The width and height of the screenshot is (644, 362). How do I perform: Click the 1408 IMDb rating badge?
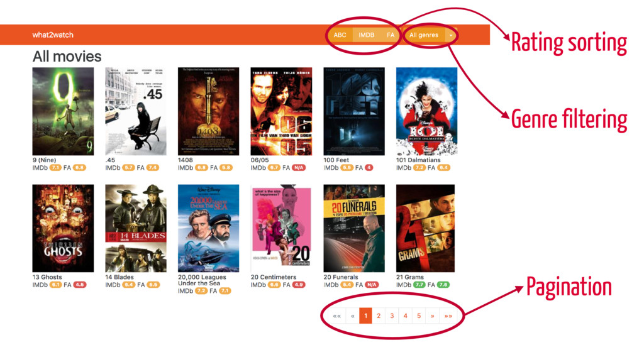(x=201, y=168)
